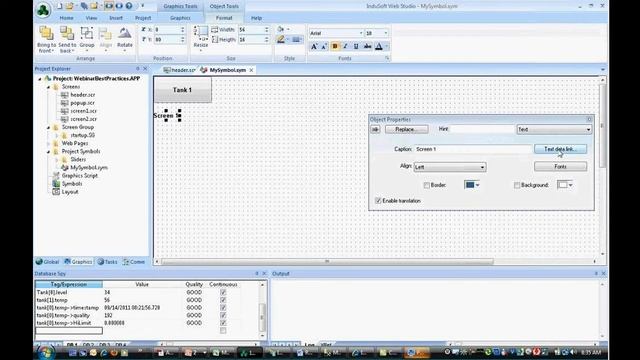Switch to Tasks tab in Project Explorer
Viewport: 640px width, 360px height.
(x=107, y=262)
